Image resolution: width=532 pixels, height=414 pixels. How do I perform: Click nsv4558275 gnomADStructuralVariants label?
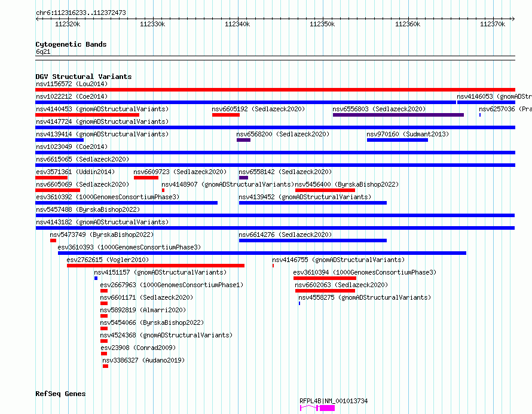click(x=365, y=297)
